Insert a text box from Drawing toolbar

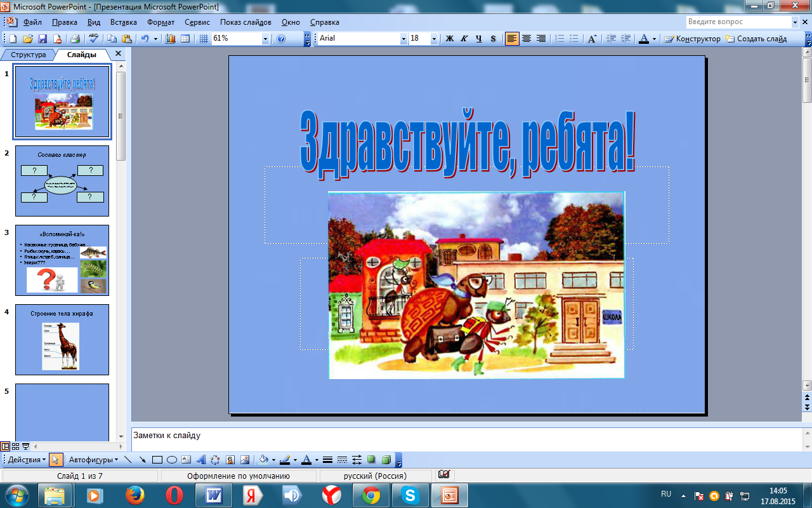pos(187,460)
